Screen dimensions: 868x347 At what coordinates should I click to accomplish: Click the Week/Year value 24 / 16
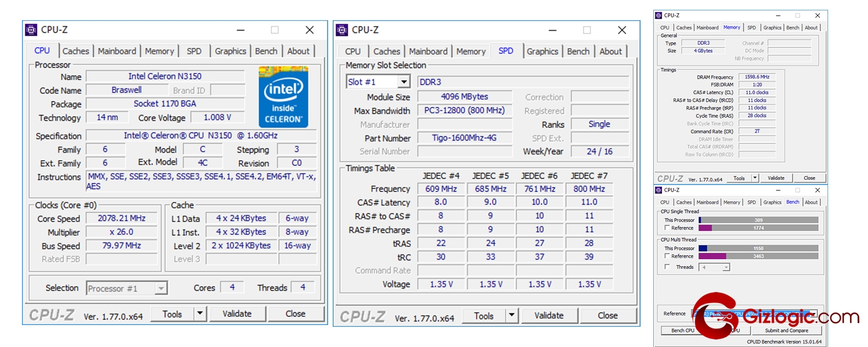599,152
